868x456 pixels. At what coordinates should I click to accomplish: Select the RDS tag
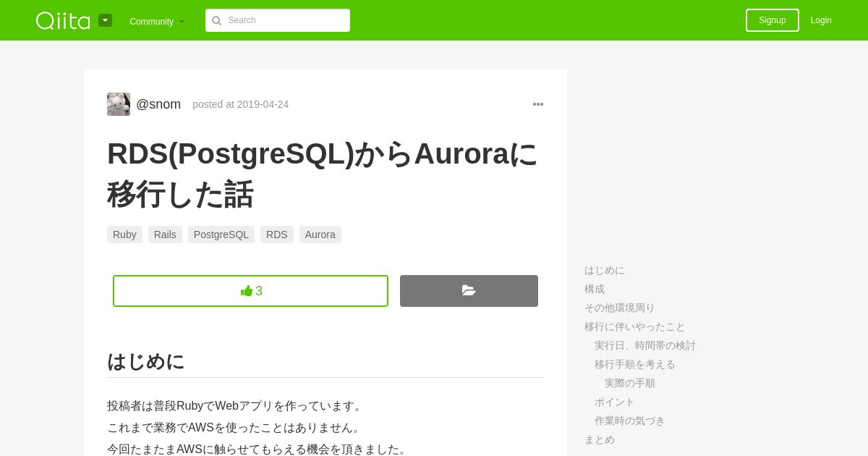click(x=277, y=235)
